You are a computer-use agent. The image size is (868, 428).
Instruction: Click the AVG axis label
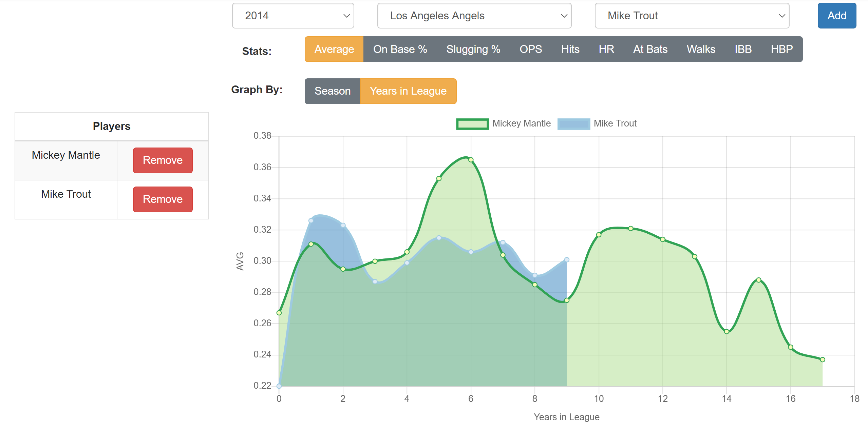point(240,261)
